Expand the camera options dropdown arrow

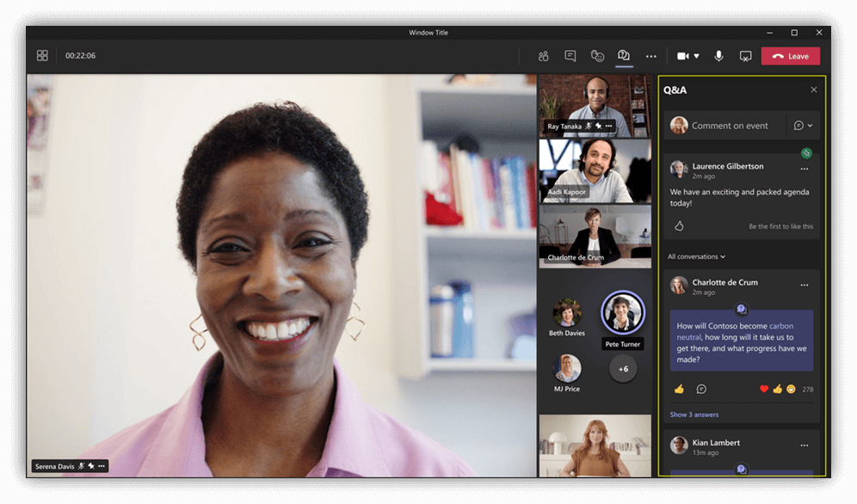696,56
